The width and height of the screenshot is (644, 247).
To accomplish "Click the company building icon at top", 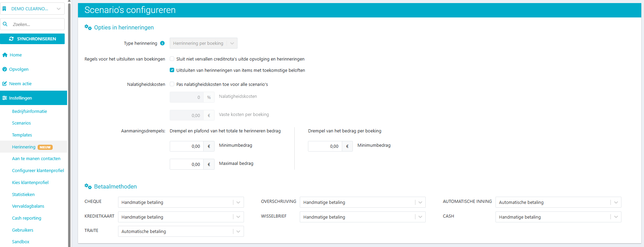I will (x=4, y=9).
